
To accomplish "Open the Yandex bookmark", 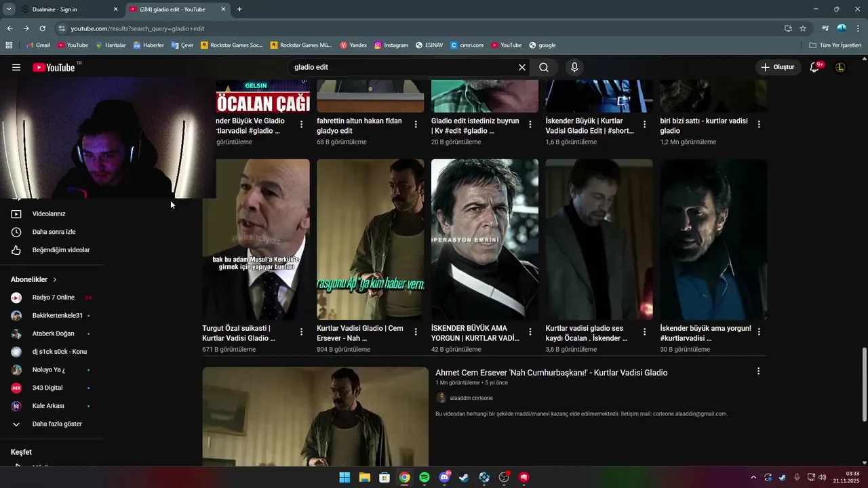I will click(x=353, y=45).
